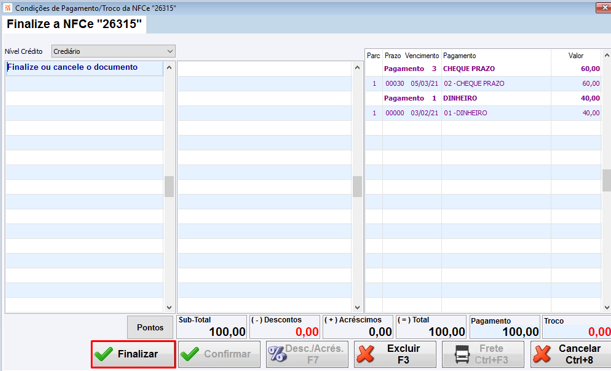Viewport: 611px width, 371px height.
Task: Open the Nível Crédito dropdown
Action: click(113, 51)
